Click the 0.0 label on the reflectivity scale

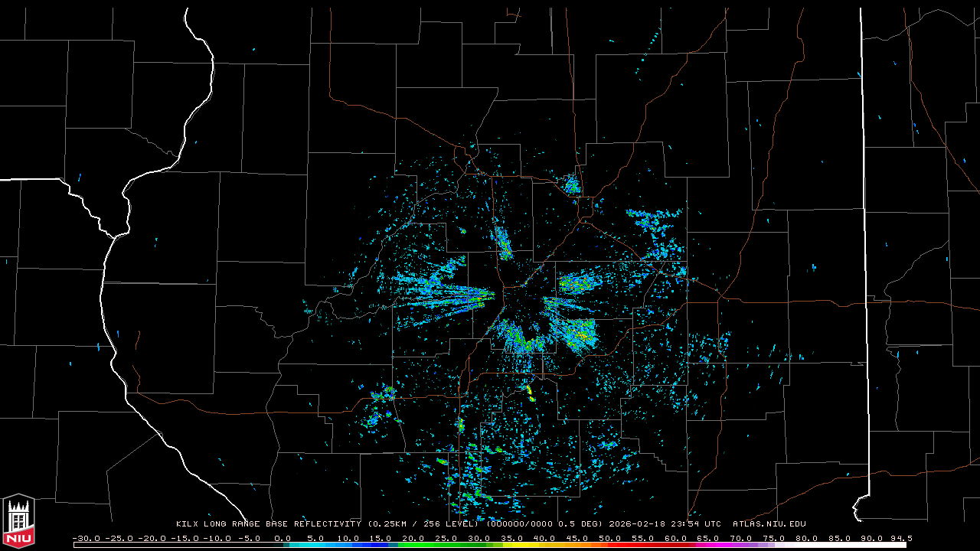pyautogui.click(x=283, y=538)
